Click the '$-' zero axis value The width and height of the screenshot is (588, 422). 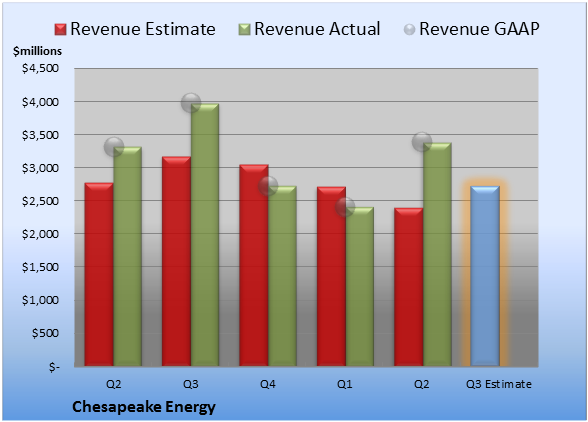(x=54, y=366)
